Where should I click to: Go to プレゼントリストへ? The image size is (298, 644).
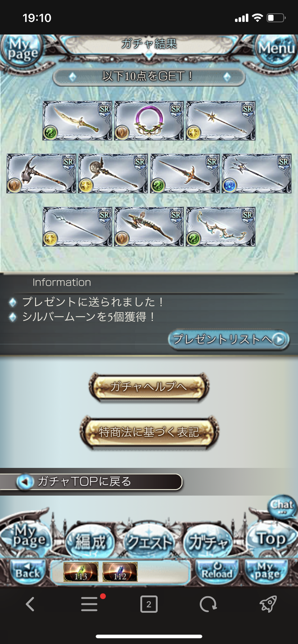(x=229, y=339)
